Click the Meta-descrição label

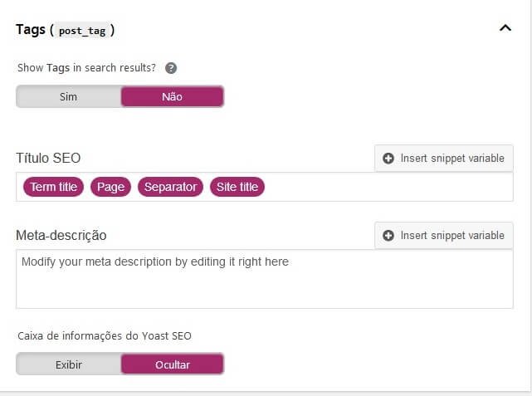click(61, 236)
